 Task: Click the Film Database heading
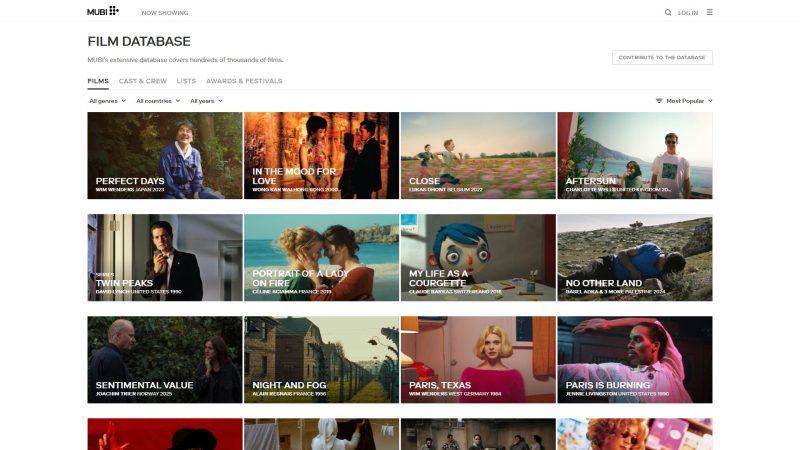pos(139,41)
